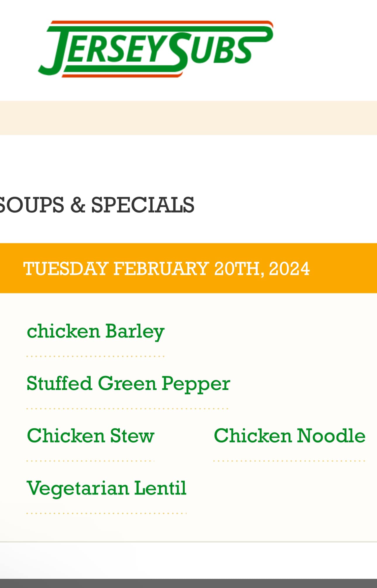Click the word TUESDAY in date banner
This screenshot has height=588, width=377.
(x=66, y=268)
